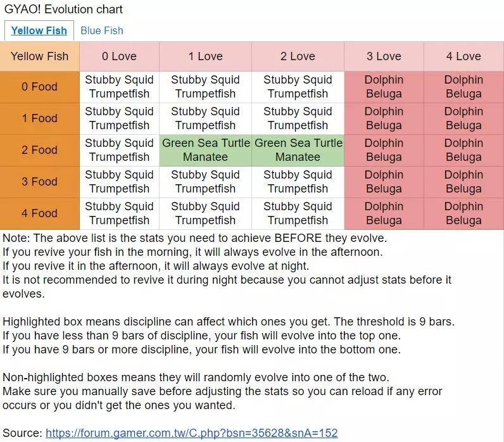The width and height of the screenshot is (504, 442).
Task: Select the Yellow Fish tab
Action: click(x=39, y=30)
